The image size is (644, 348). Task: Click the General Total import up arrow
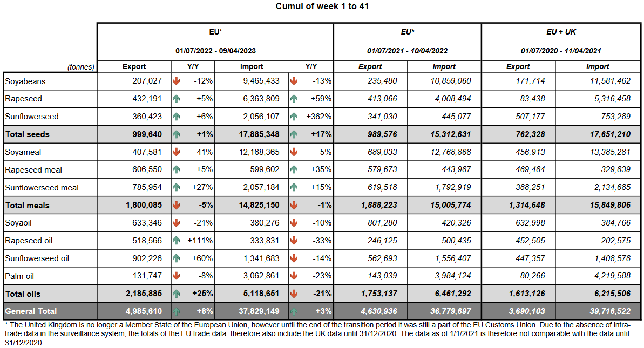(294, 311)
